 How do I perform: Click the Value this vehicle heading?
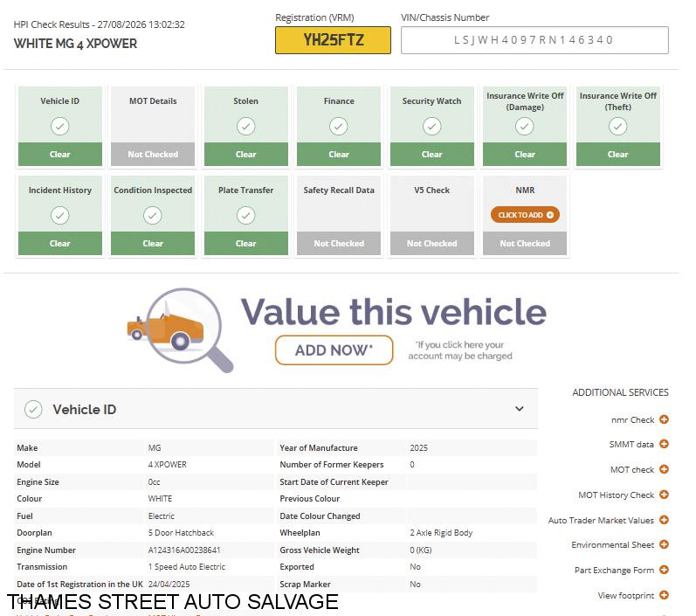pyautogui.click(x=394, y=312)
